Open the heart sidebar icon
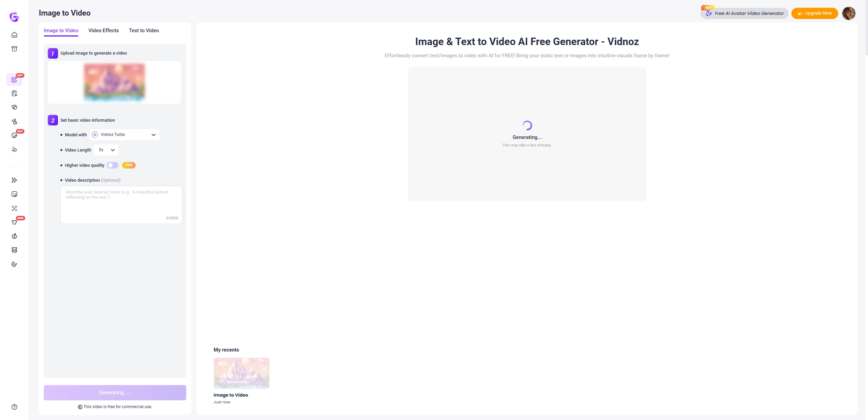The width and height of the screenshot is (868, 420). (14, 107)
